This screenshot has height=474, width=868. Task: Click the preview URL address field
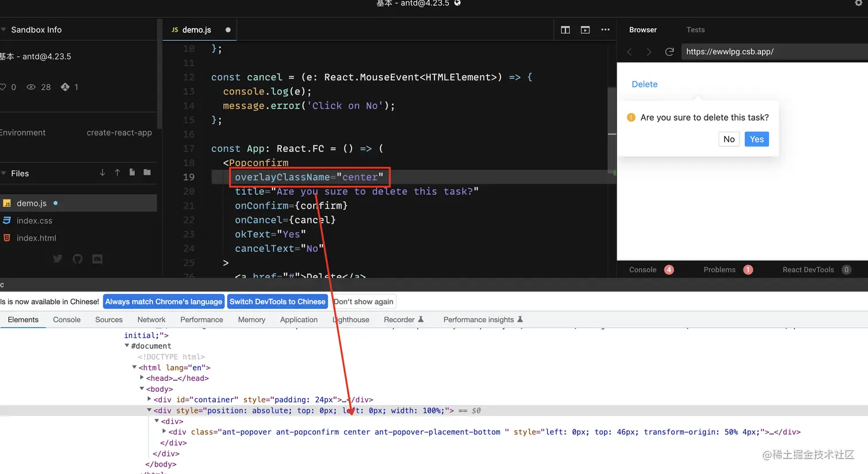point(774,52)
